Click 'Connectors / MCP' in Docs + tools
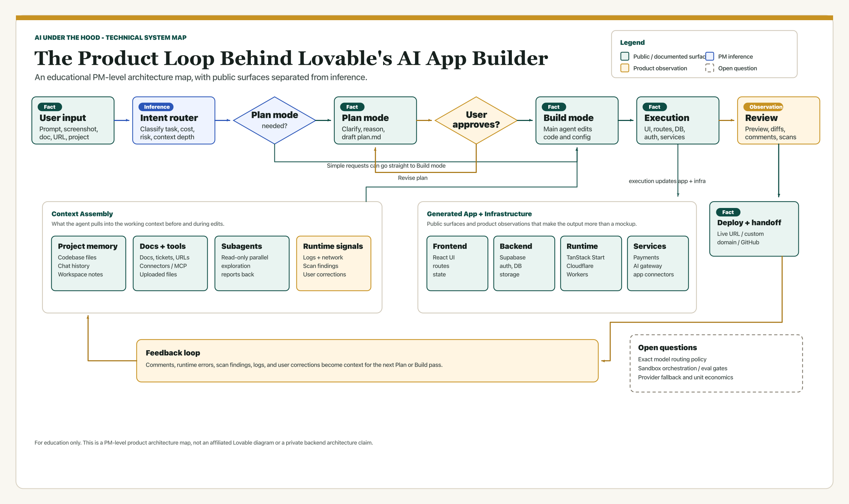The image size is (849, 504). tap(163, 266)
